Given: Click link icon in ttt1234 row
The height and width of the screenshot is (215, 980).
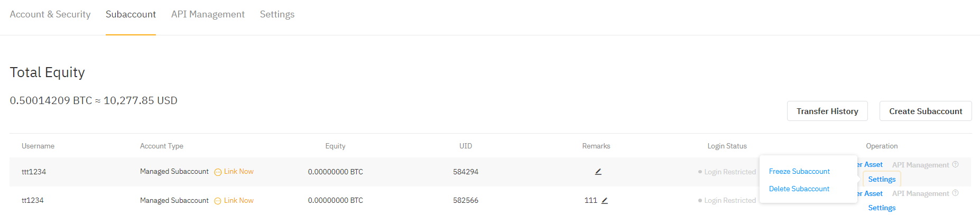Looking at the screenshot, I should (x=218, y=172).
